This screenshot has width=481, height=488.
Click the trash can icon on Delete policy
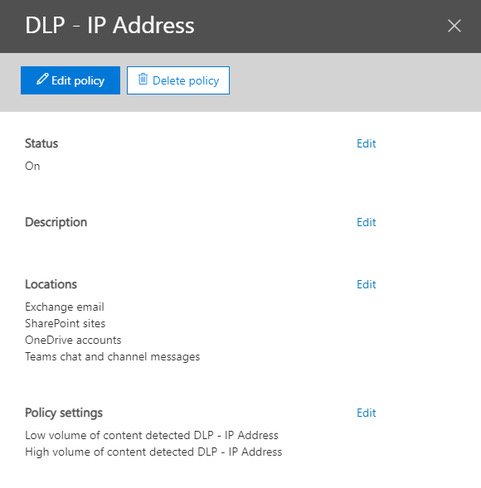tap(143, 79)
